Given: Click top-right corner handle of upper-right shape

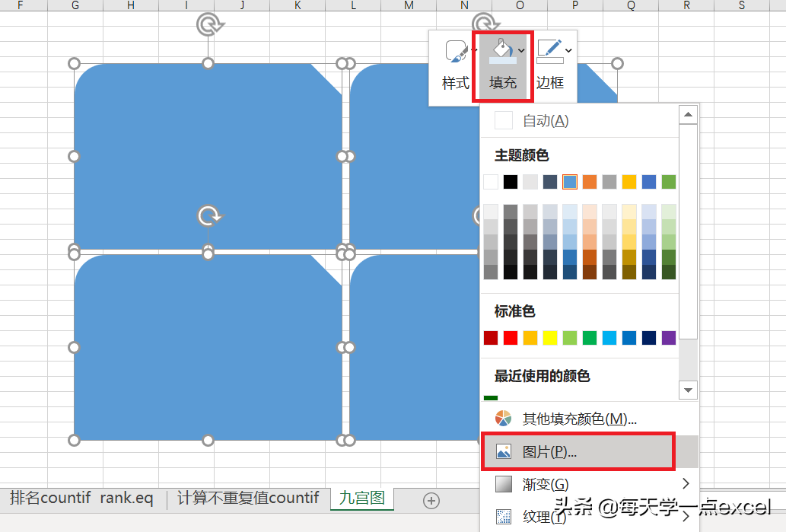Looking at the screenshot, I should [617, 64].
